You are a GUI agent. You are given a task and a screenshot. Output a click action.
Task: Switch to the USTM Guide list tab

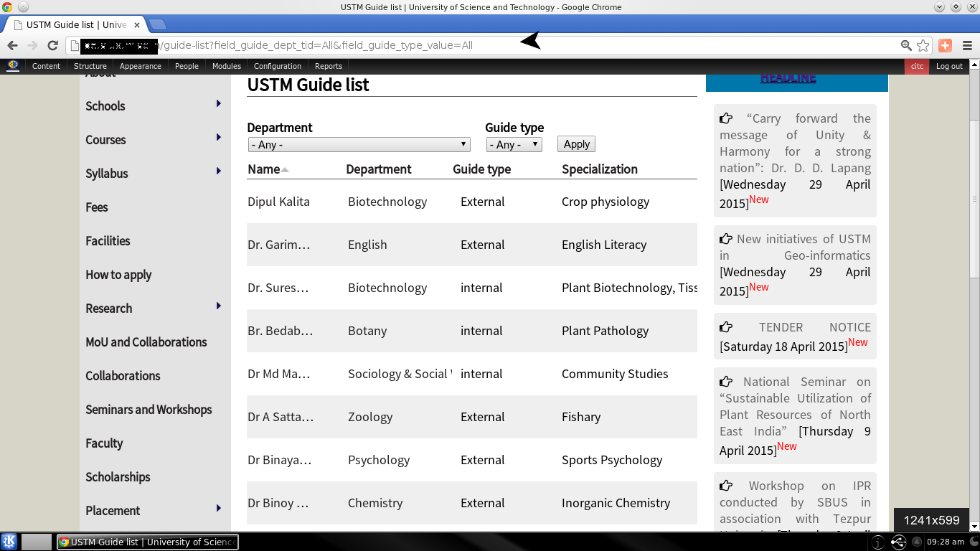[x=75, y=24]
